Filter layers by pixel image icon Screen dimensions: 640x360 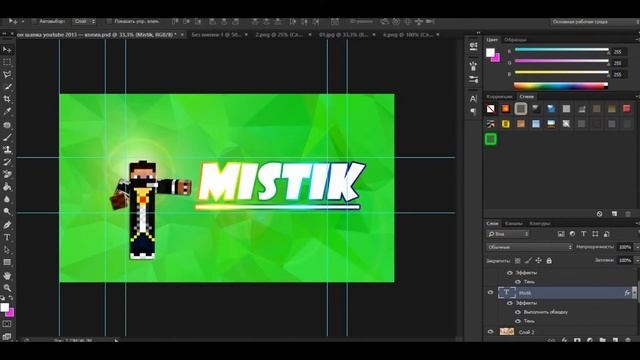pos(561,234)
